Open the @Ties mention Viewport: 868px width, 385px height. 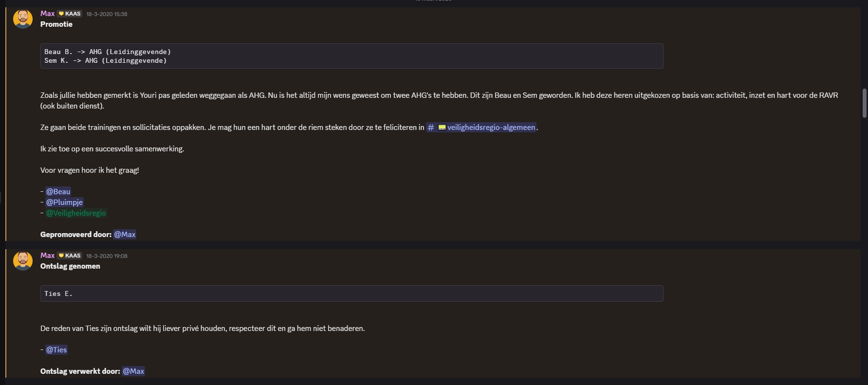pos(56,350)
